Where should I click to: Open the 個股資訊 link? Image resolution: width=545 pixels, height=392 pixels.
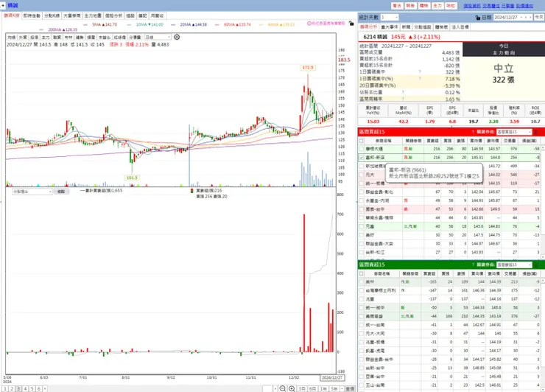point(471,6)
